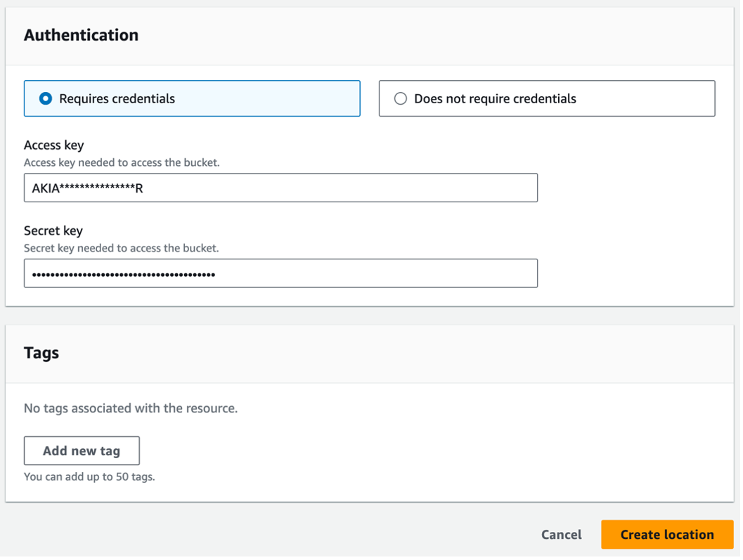Click inside the masked secret key box
This screenshot has width=743, height=560.
(x=281, y=273)
